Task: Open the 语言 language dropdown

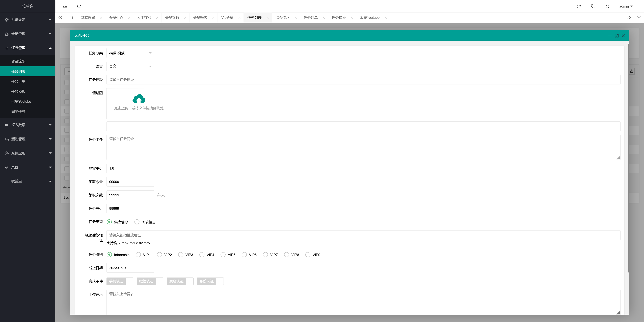Action: click(x=130, y=66)
